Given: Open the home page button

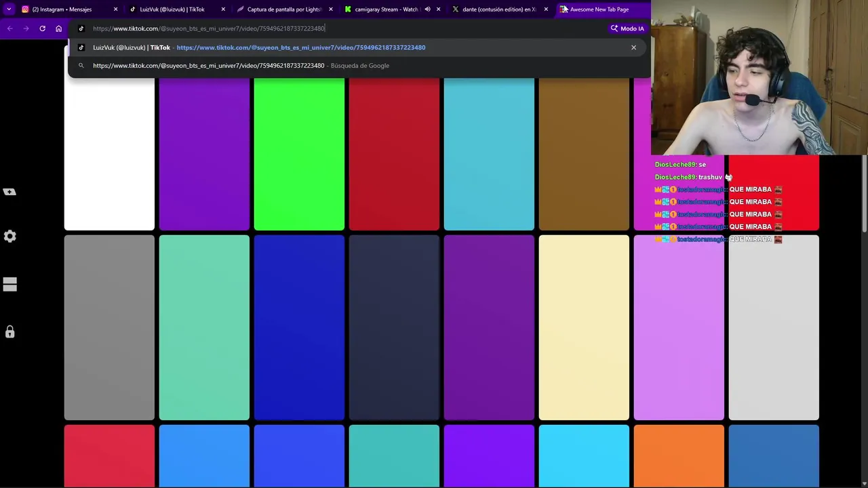Looking at the screenshot, I should (58, 28).
